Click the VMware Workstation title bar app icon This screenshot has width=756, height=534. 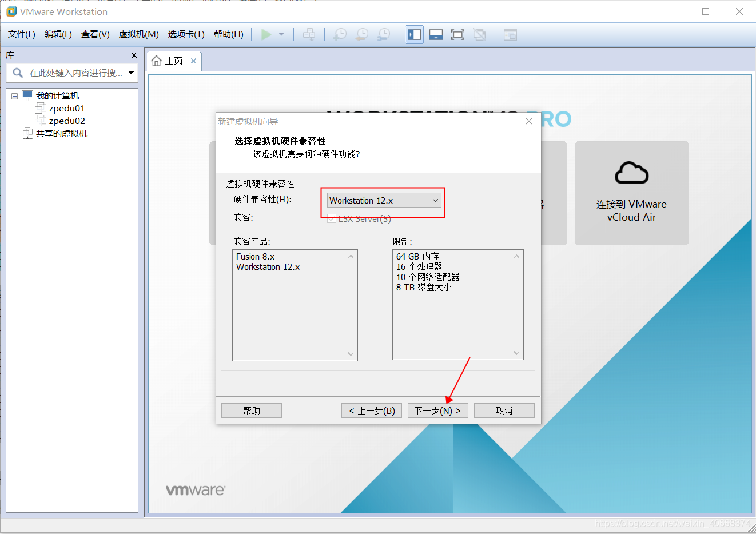click(11, 11)
